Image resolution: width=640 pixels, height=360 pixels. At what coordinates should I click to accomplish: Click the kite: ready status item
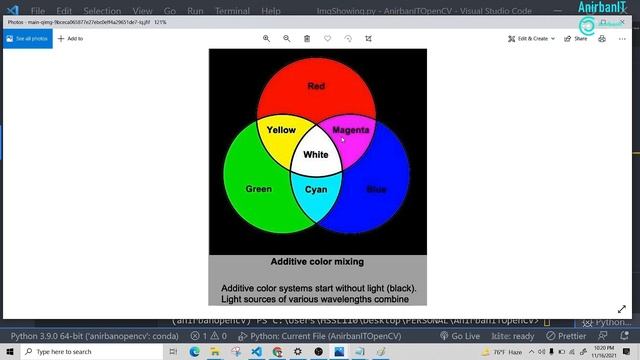pos(513,336)
